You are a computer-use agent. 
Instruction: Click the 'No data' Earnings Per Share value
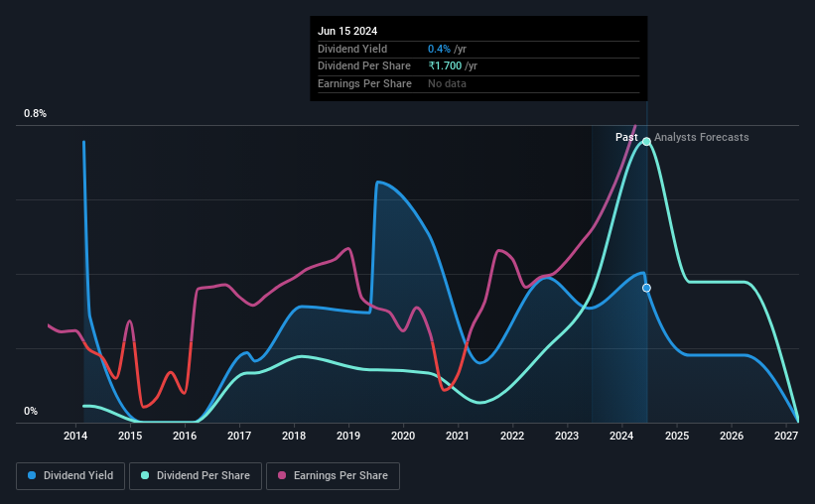[447, 83]
